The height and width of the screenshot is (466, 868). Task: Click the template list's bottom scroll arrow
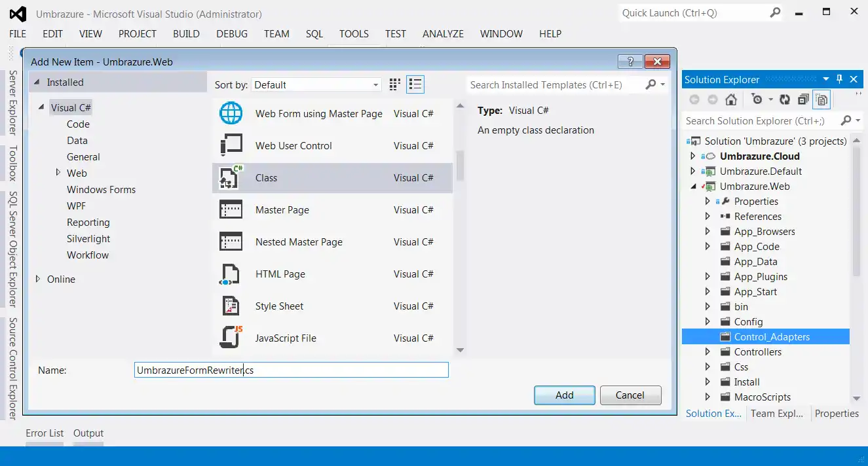(x=460, y=350)
